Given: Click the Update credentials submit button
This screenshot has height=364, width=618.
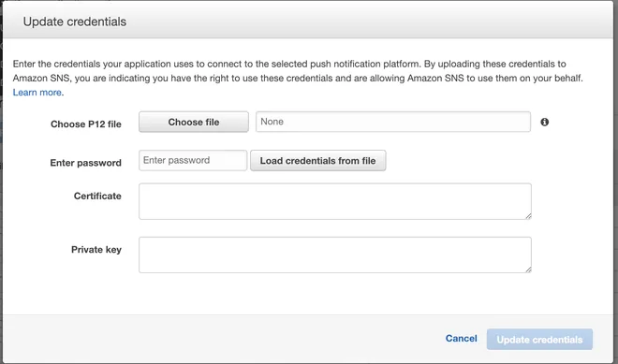Looking at the screenshot, I should click(539, 339).
